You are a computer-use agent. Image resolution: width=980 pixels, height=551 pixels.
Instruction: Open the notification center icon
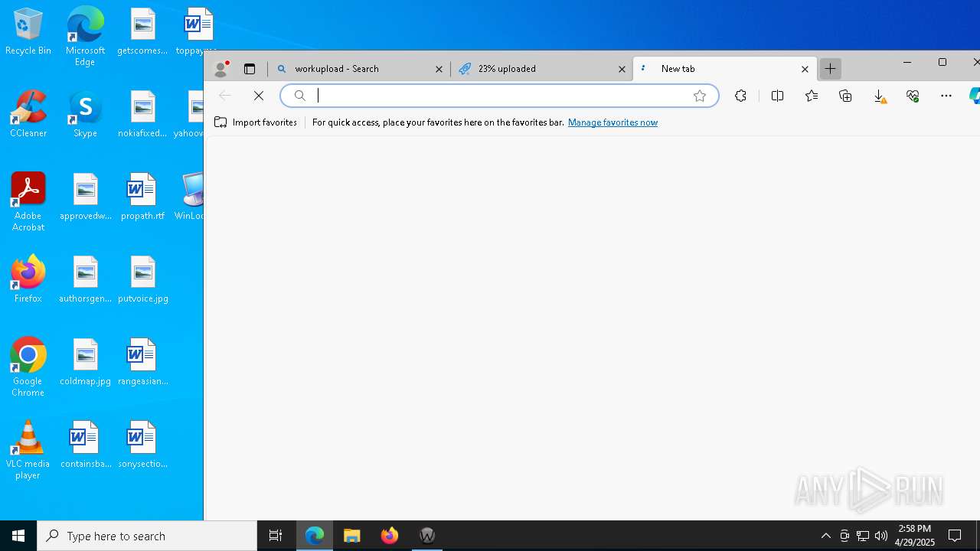pyautogui.click(x=955, y=536)
